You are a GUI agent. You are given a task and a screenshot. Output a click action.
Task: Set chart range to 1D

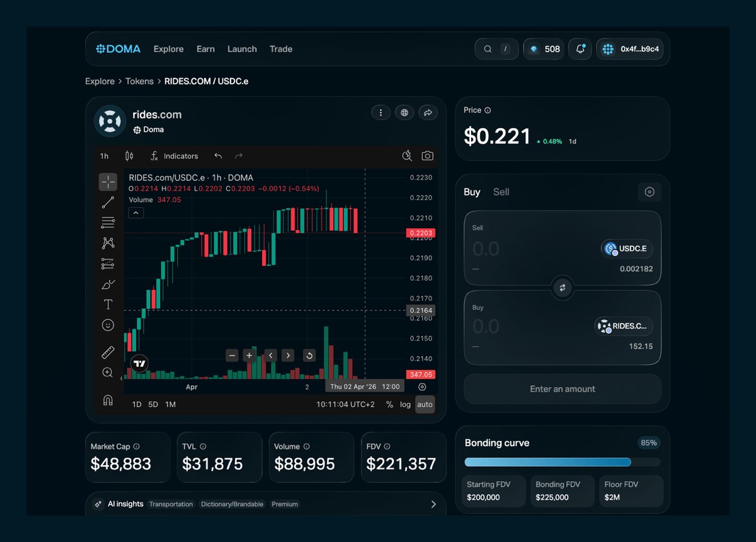point(137,405)
